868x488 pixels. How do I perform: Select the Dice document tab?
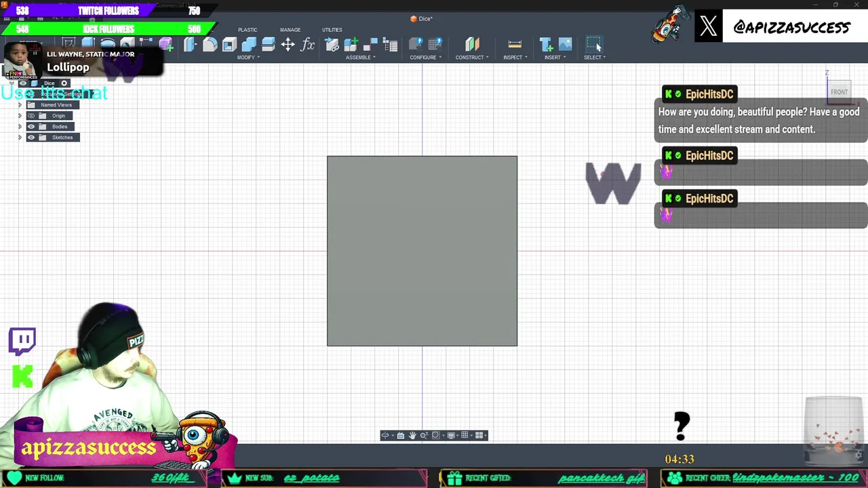pos(421,19)
